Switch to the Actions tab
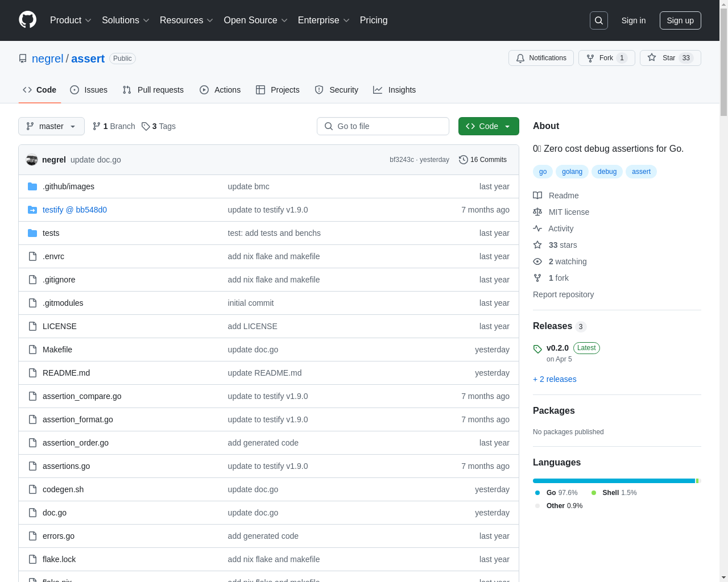 pos(220,90)
